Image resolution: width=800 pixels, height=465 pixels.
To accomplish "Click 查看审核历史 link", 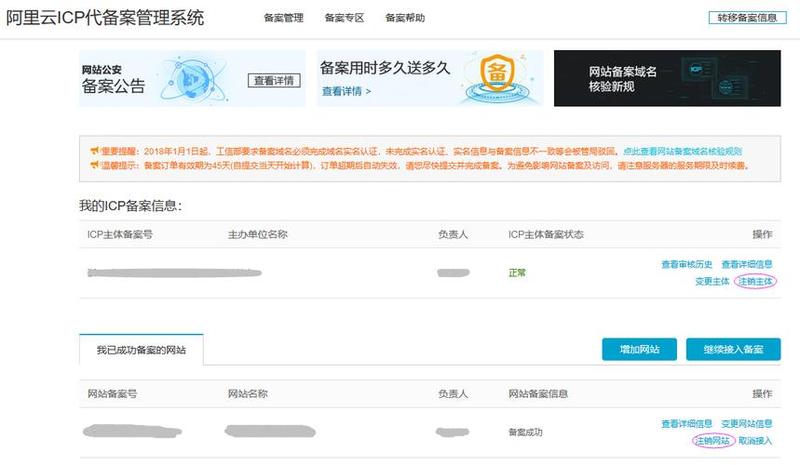I will click(687, 264).
